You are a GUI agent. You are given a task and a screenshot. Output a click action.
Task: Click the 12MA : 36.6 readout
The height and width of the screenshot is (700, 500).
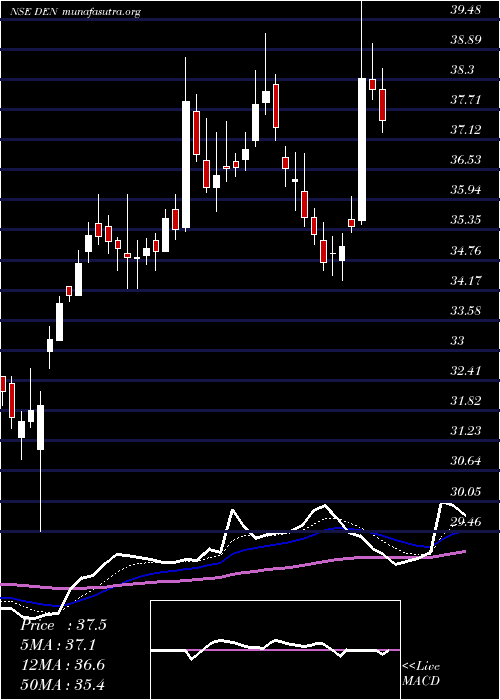tap(62, 665)
